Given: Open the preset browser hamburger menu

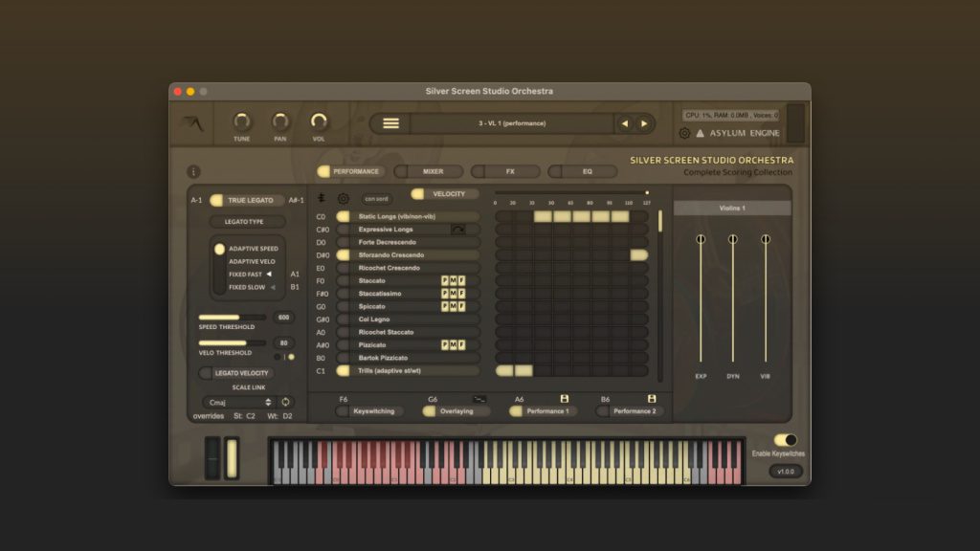Looking at the screenshot, I should coord(390,123).
